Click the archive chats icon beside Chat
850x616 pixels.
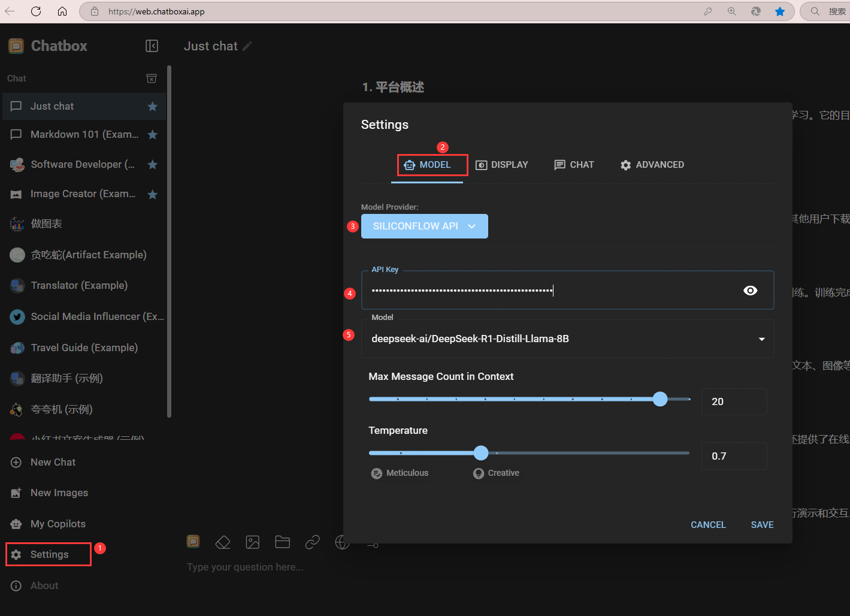[x=152, y=78]
